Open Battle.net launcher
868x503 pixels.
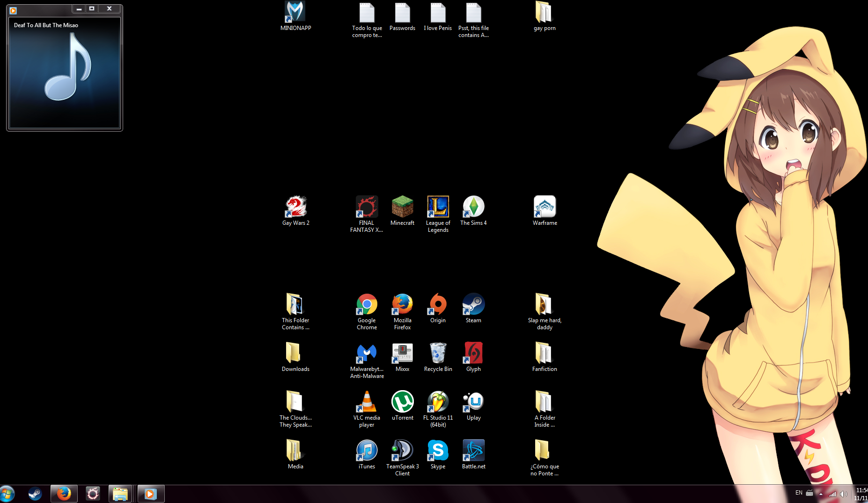pos(473,454)
